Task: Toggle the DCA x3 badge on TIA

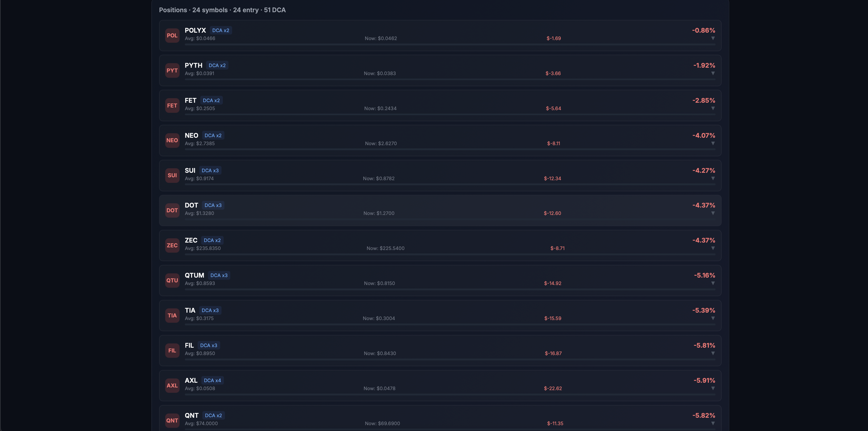Action: pos(210,310)
